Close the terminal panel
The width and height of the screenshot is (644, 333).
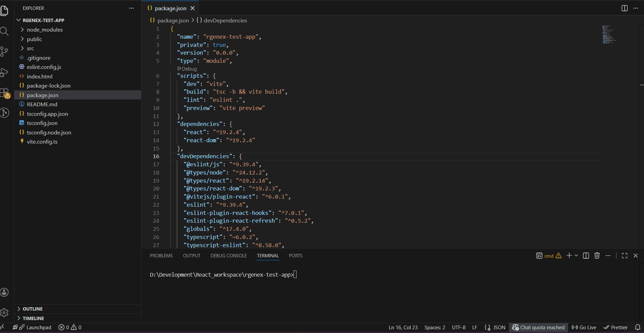[636, 256]
